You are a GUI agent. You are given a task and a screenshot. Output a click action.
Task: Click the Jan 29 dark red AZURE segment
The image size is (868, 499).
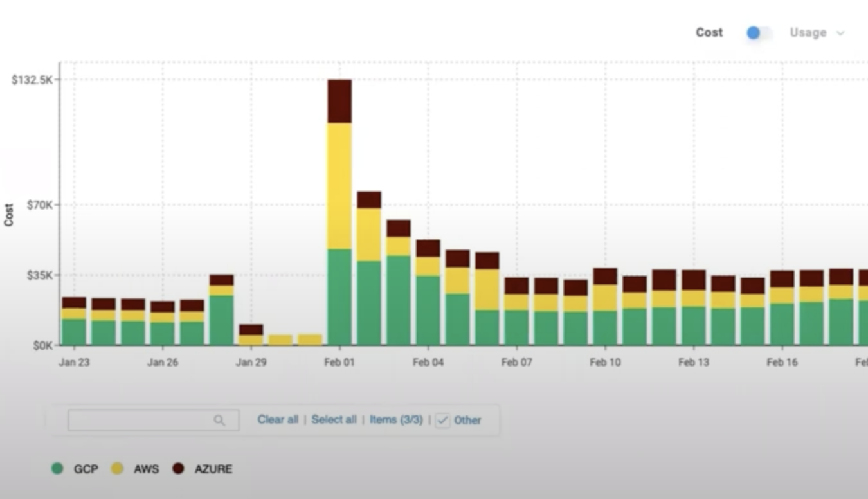tap(251, 329)
